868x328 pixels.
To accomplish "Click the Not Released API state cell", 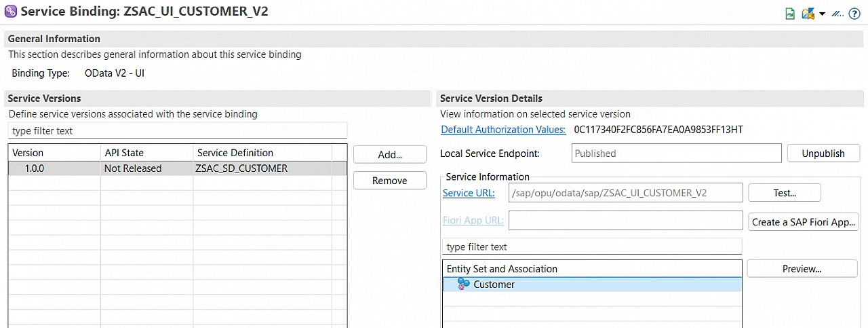I will pos(146,168).
